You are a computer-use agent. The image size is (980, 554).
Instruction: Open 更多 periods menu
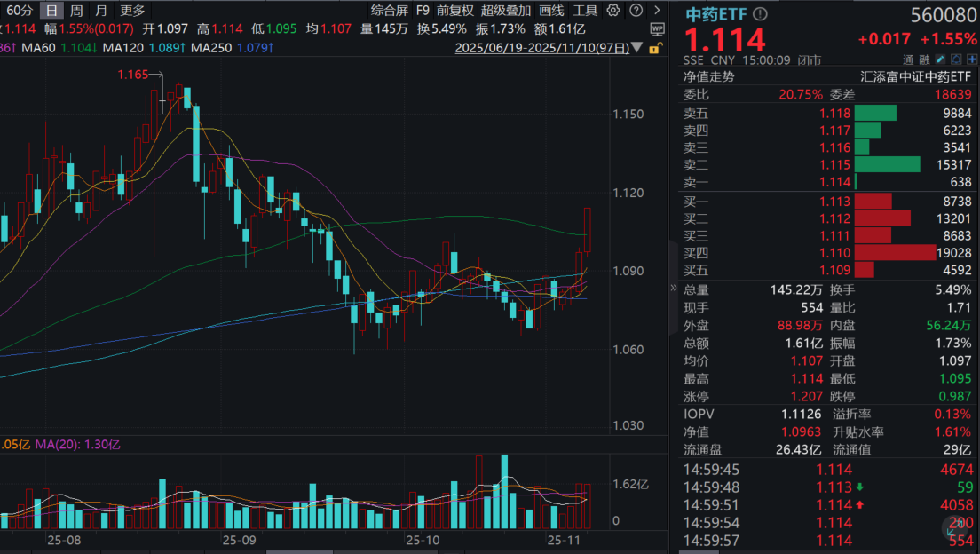132,10
